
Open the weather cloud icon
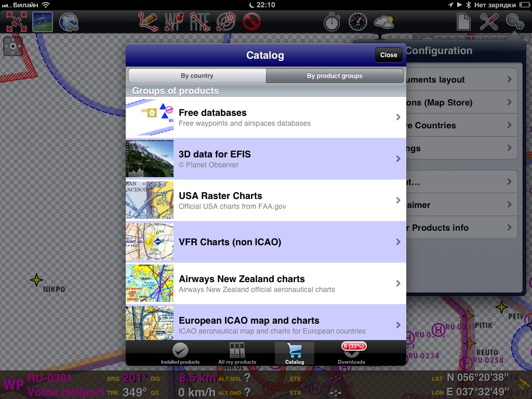point(384,22)
